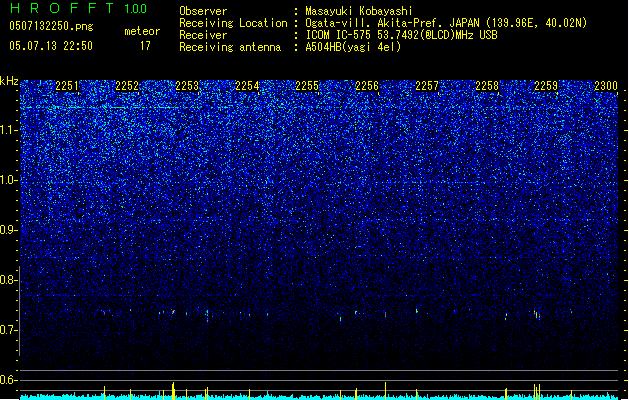Select the filename 0507132250.png
The width and height of the screenshot is (629, 400).
click(x=51, y=26)
